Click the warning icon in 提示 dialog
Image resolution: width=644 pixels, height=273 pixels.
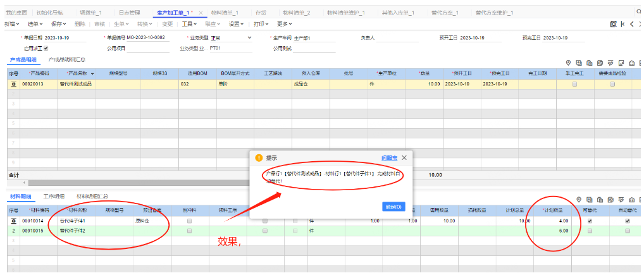coord(259,157)
